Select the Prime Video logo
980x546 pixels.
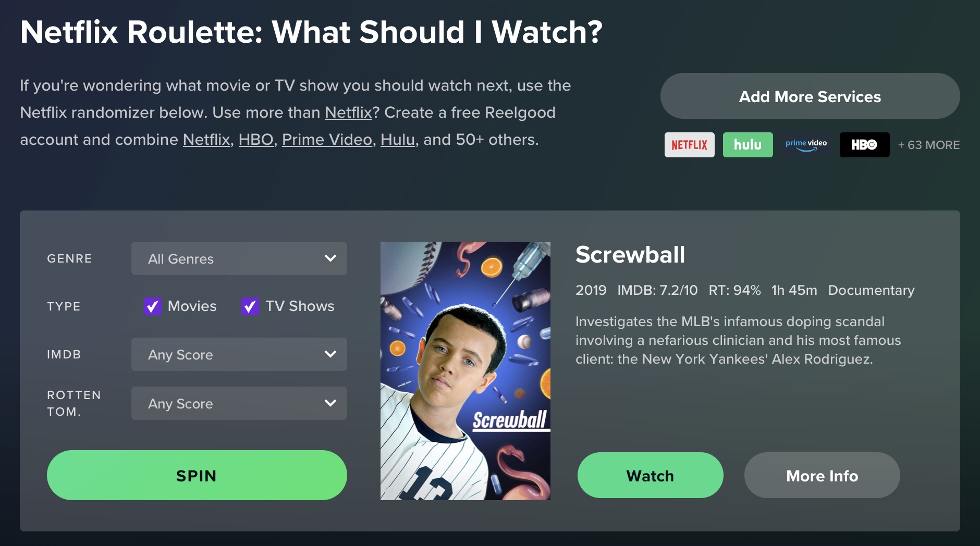[806, 145]
